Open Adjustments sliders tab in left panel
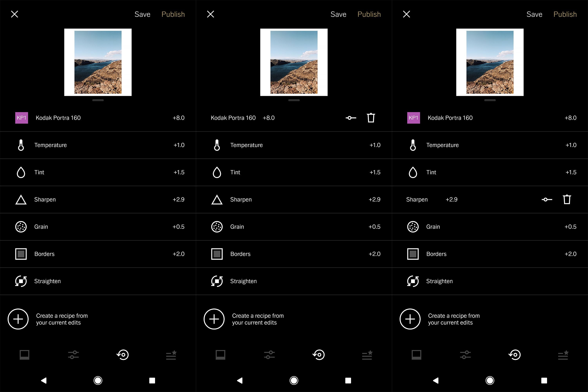Viewport: 588px width, 392px height. tap(73, 355)
